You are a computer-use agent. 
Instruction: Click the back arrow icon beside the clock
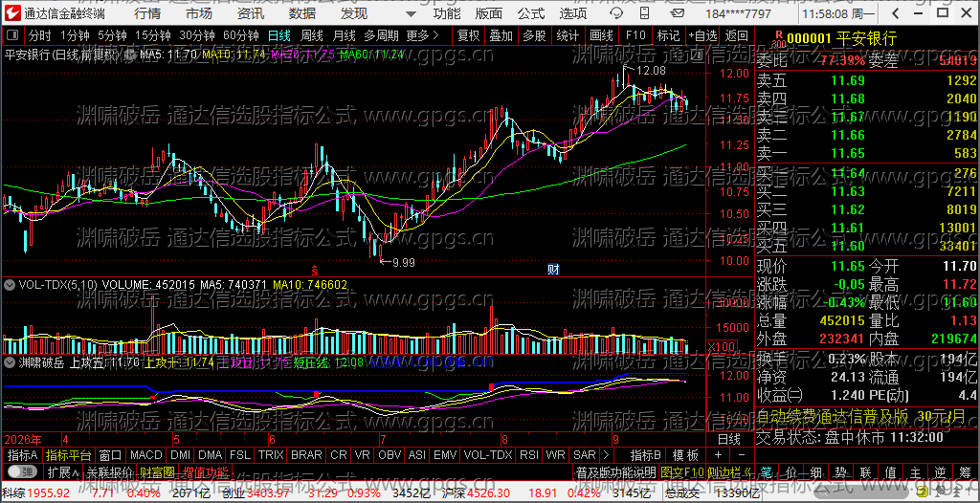[x=897, y=13]
